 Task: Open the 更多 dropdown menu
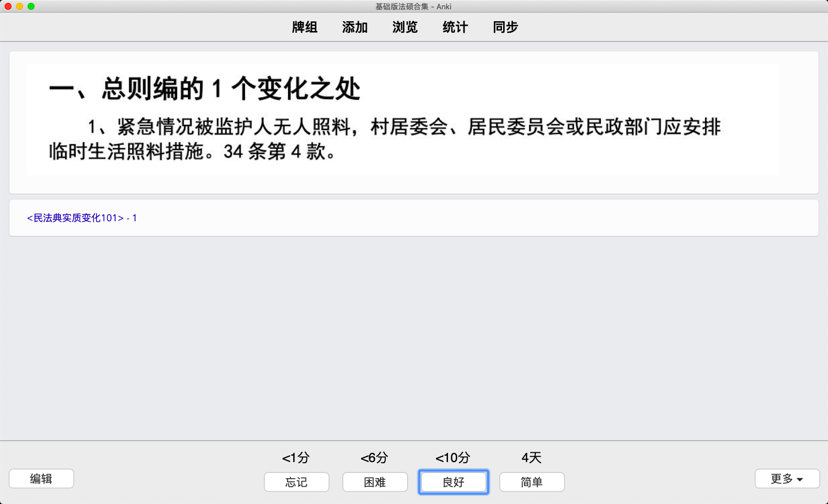point(787,479)
